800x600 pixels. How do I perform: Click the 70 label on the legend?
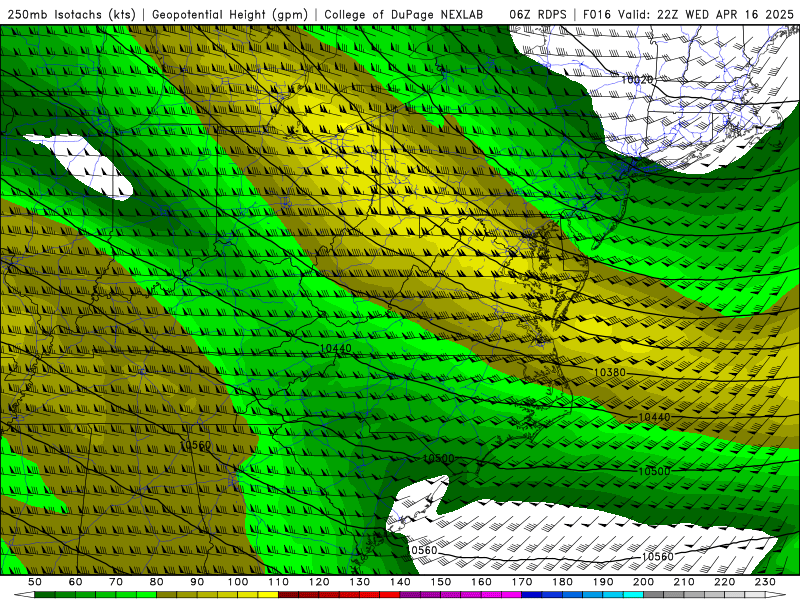click(x=116, y=582)
